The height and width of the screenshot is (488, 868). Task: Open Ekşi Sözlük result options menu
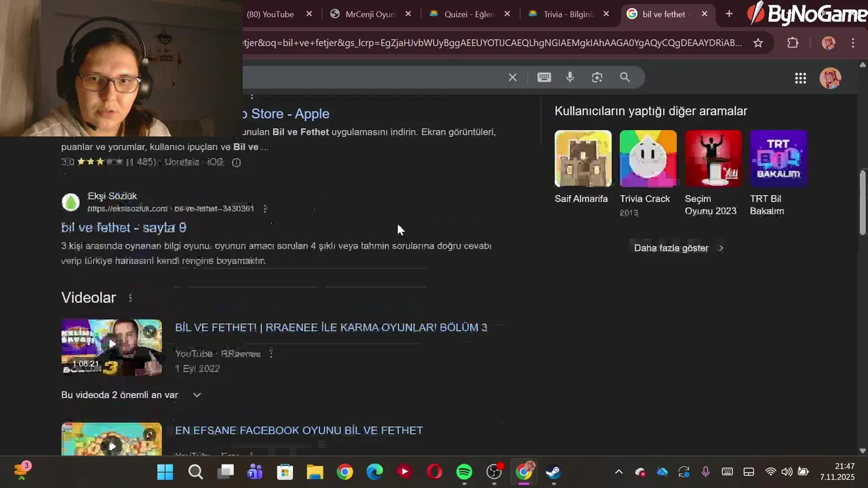pyautogui.click(x=265, y=209)
